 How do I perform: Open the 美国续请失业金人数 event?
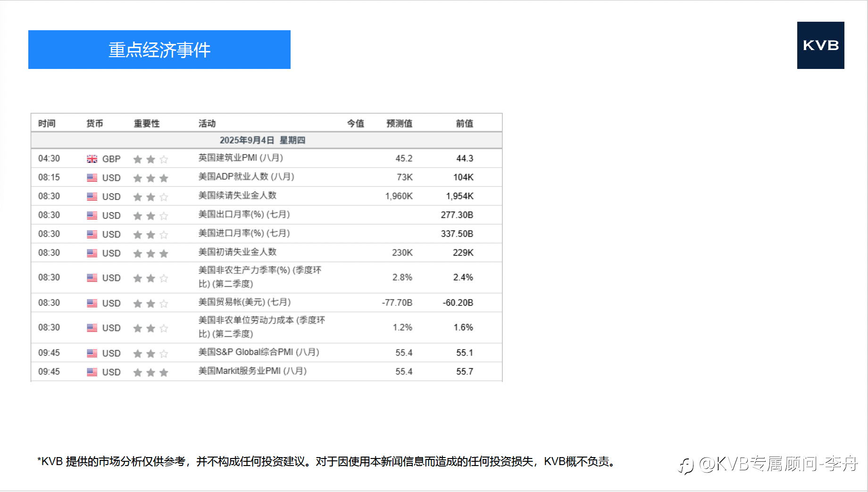(x=237, y=195)
